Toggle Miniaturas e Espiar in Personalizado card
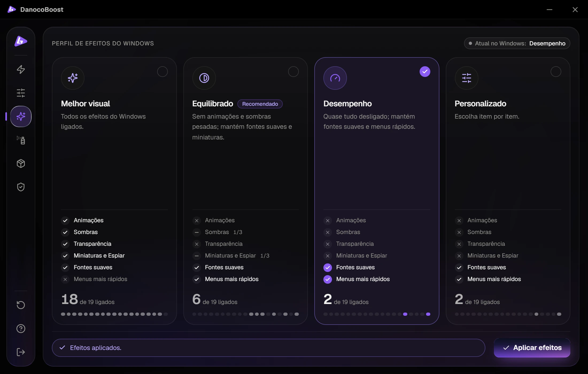588x374 pixels. (x=486, y=256)
